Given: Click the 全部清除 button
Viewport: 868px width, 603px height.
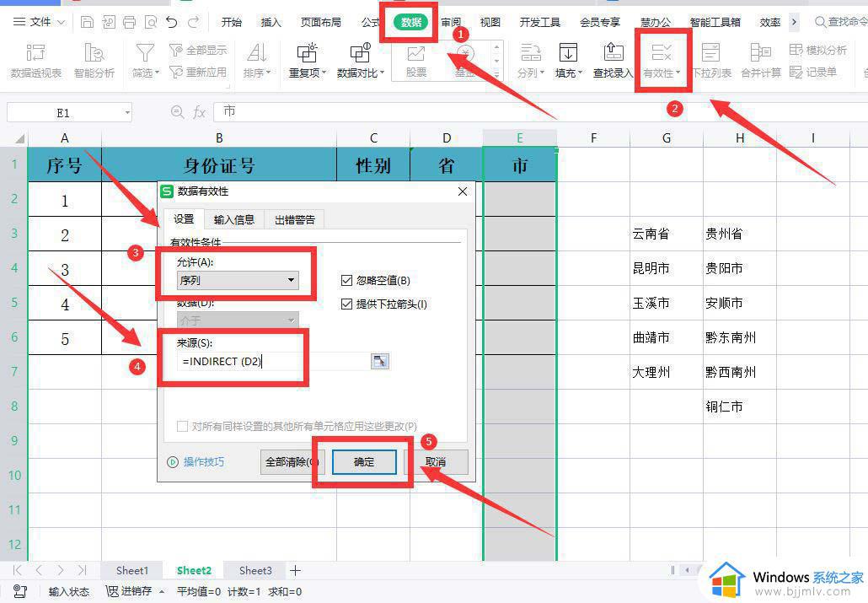Looking at the screenshot, I should pyautogui.click(x=292, y=461).
